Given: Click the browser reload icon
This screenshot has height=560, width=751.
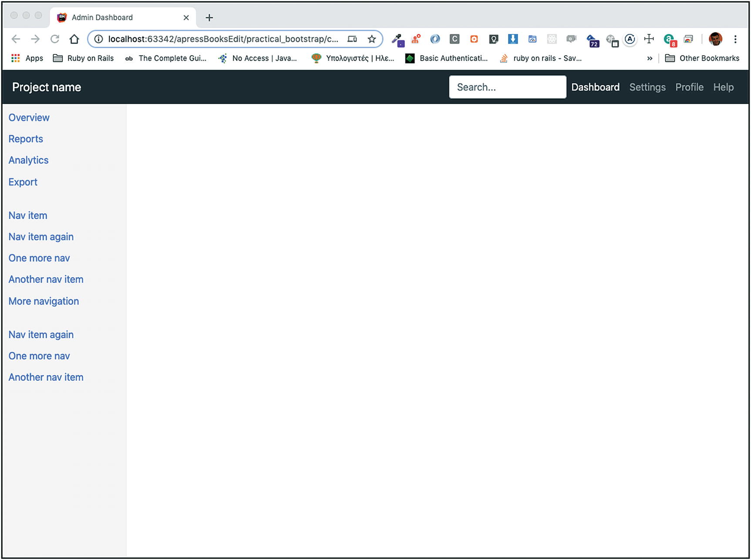Looking at the screenshot, I should [55, 39].
